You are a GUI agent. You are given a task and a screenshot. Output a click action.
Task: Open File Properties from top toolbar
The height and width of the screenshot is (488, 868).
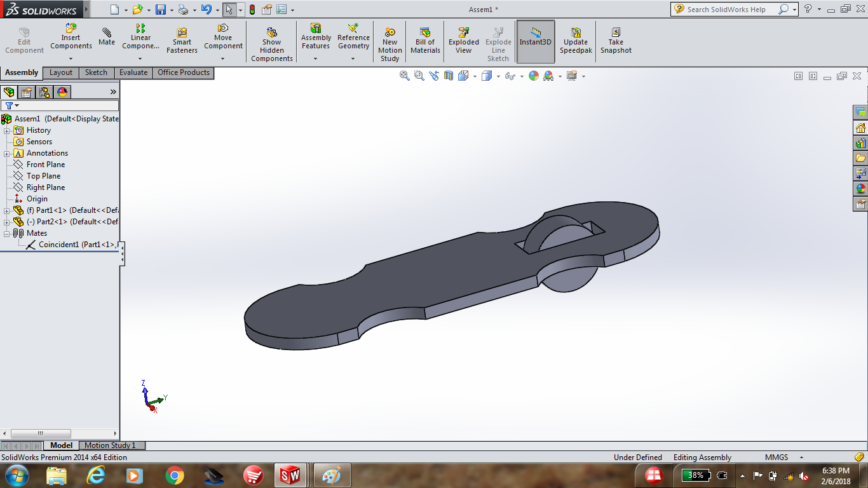(x=267, y=10)
